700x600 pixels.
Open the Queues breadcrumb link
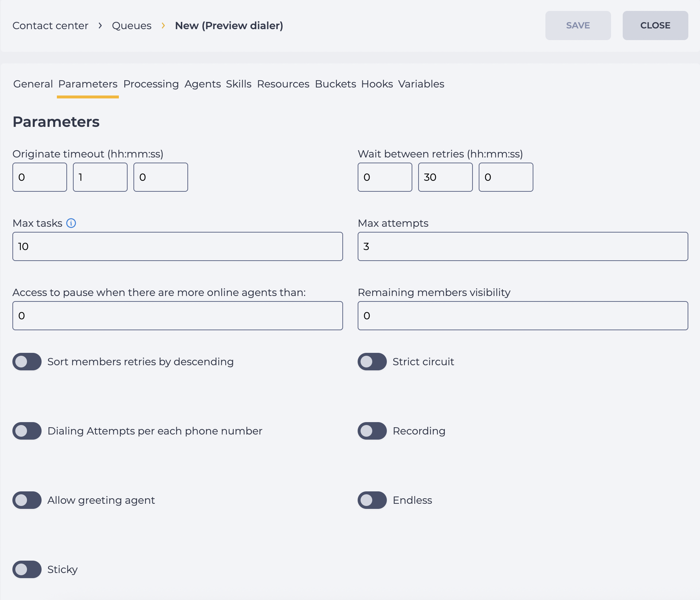[132, 26]
